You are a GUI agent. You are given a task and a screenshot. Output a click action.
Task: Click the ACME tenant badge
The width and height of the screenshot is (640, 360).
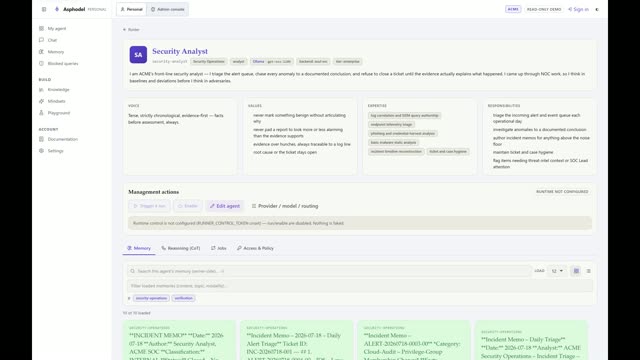pyautogui.click(x=513, y=9)
